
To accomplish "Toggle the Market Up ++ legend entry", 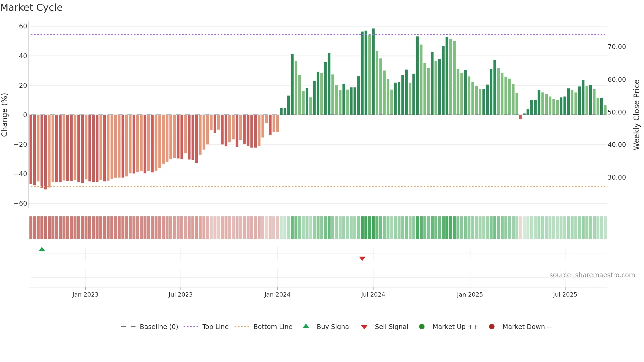I will pyautogui.click(x=448, y=327).
